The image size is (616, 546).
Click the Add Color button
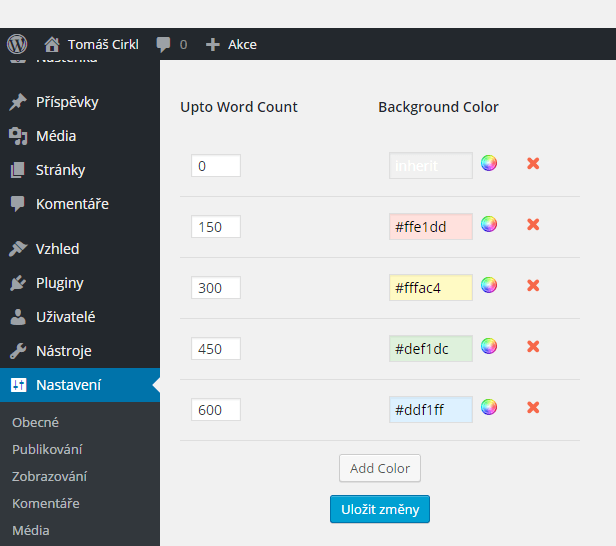coord(380,468)
